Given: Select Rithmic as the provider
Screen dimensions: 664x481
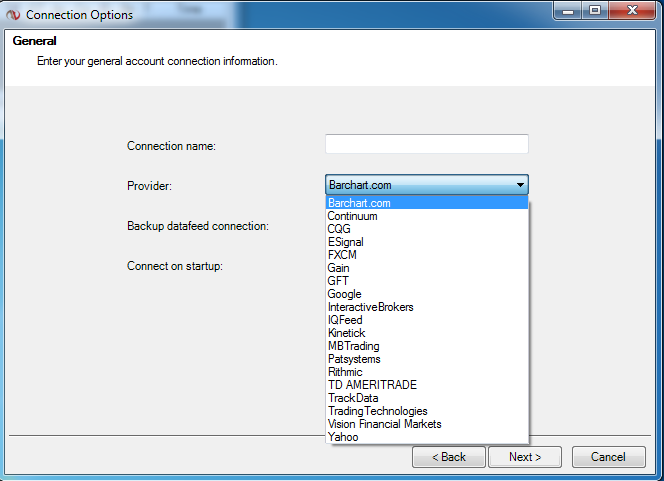Looking at the screenshot, I should (347, 372).
